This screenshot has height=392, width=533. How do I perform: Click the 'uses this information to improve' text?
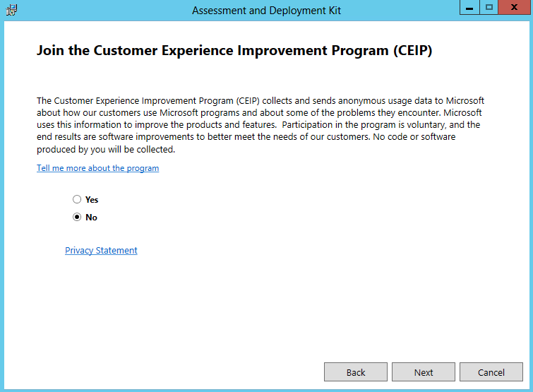click(x=102, y=125)
